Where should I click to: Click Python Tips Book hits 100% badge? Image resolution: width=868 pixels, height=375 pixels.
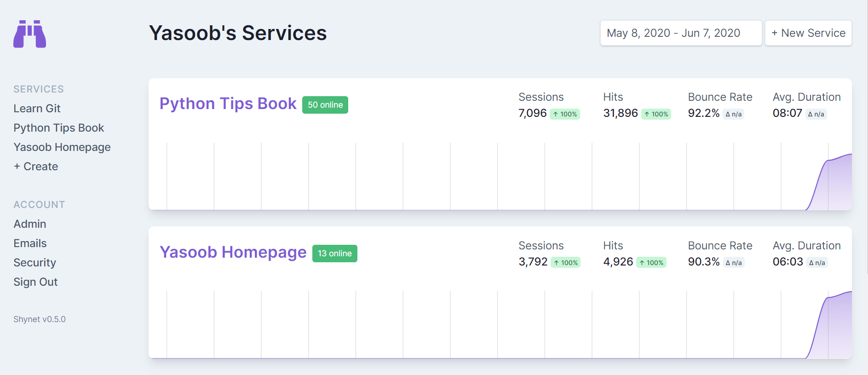point(656,114)
